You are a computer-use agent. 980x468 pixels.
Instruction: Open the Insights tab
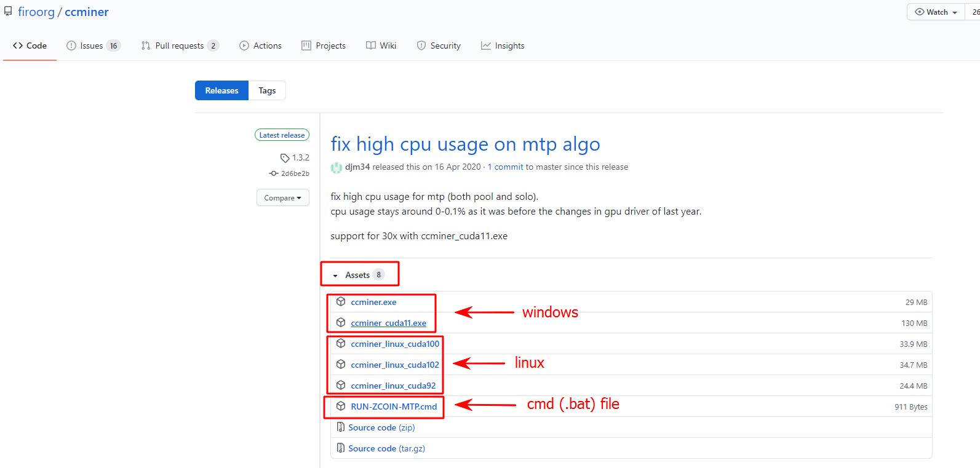click(503, 46)
